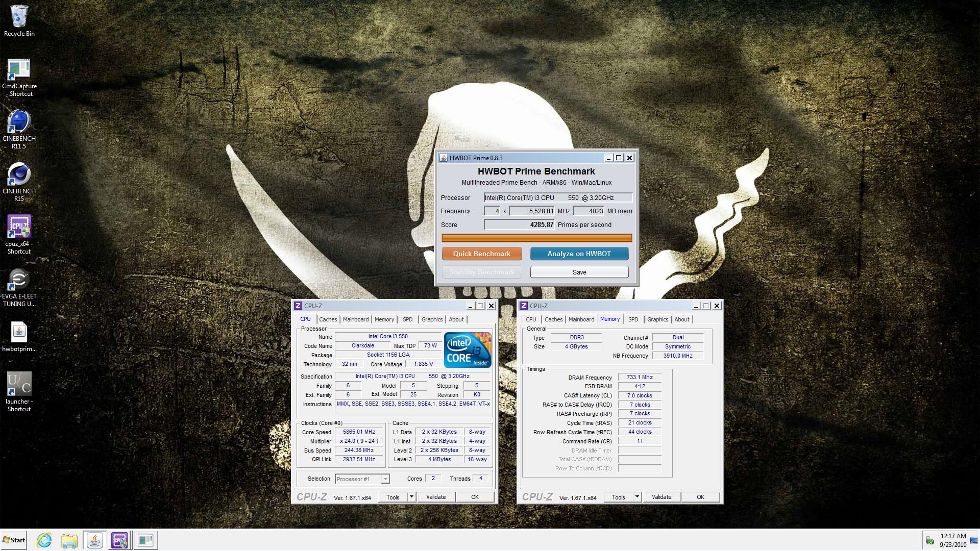Viewport: 980px width, 551px height.
Task: Click the 4023 MB mem field
Action: (589, 211)
